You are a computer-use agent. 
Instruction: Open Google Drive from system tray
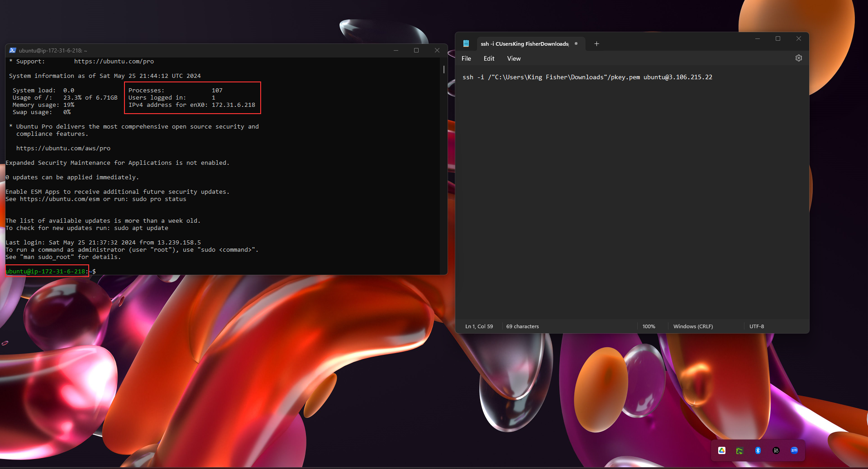(722, 450)
